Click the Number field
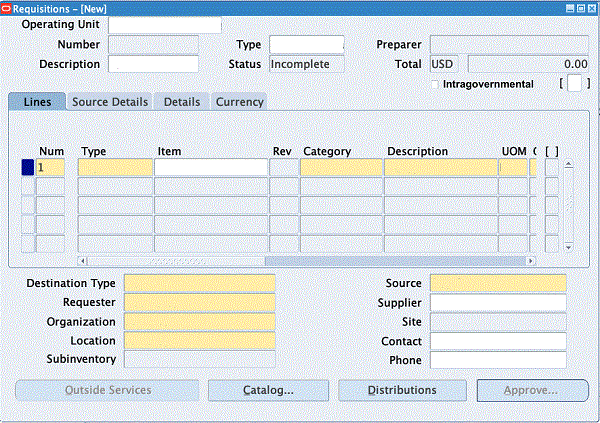The height and width of the screenshot is (423, 600). point(153,45)
